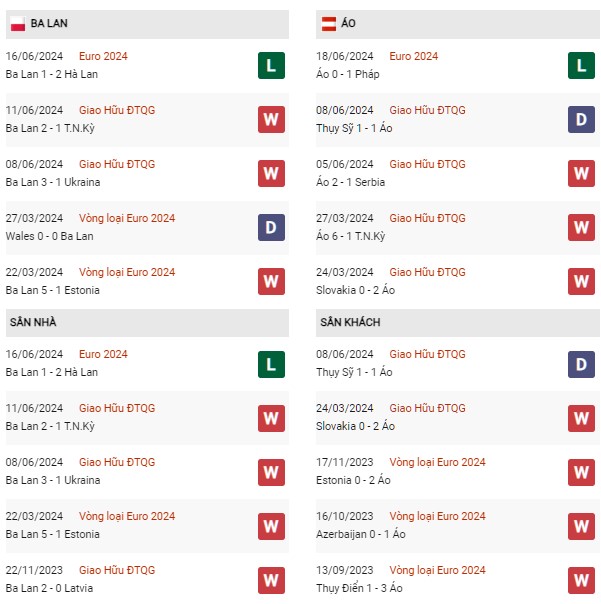Open the SÂN NHÀ section header

tap(147, 323)
